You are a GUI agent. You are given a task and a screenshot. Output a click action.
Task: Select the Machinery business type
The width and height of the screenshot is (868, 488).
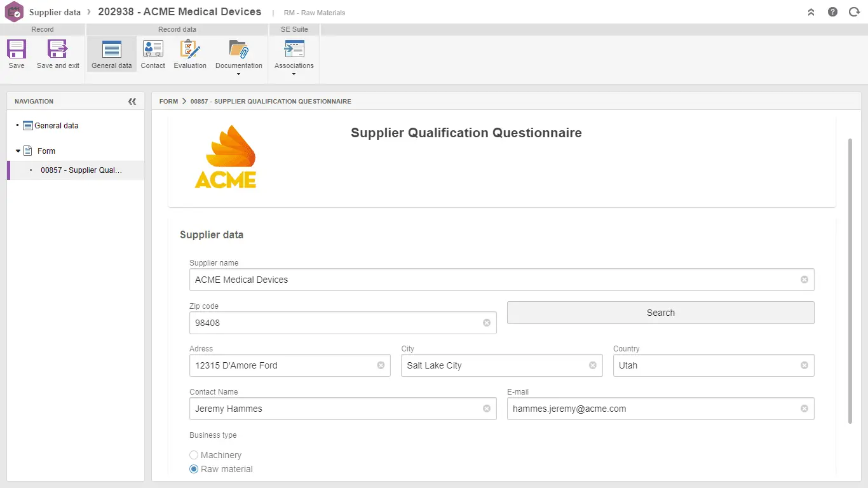pyautogui.click(x=194, y=455)
